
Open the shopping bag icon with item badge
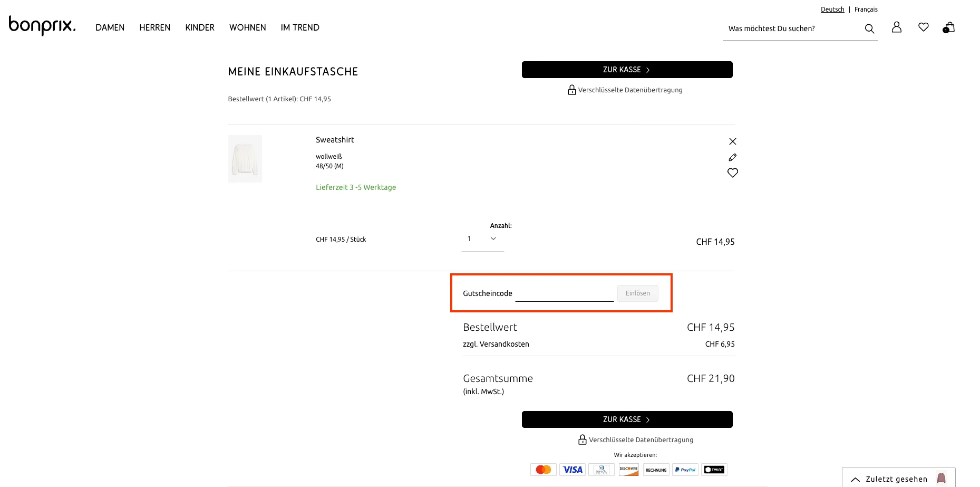(948, 27)
